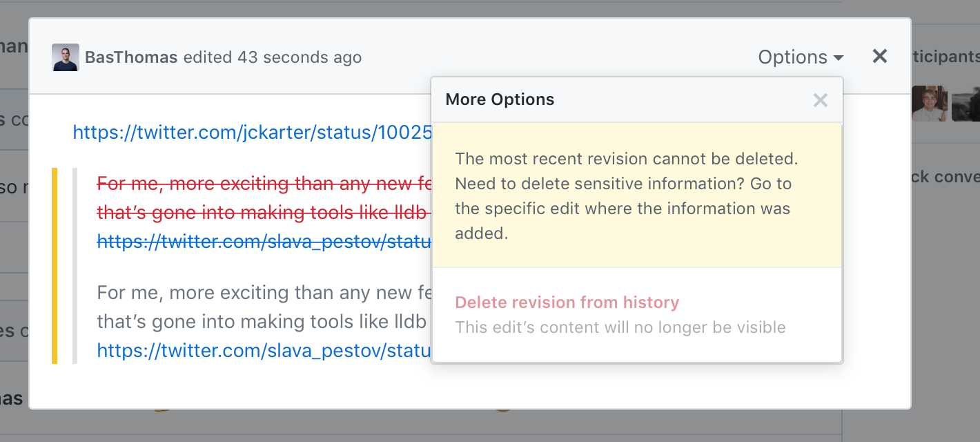The image size is (980, 442).
Task: Click Lock conversation in the background sidebar
Action: point(952,176)
